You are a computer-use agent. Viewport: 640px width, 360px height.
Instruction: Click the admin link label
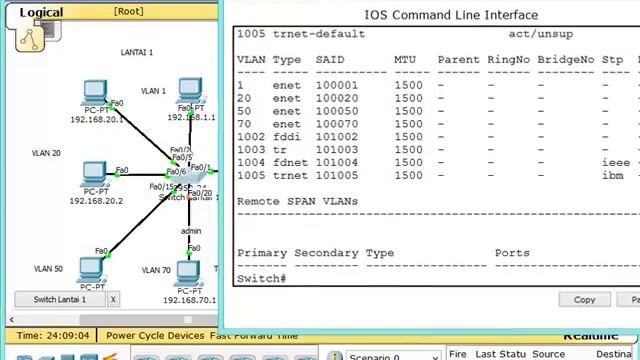191,231
